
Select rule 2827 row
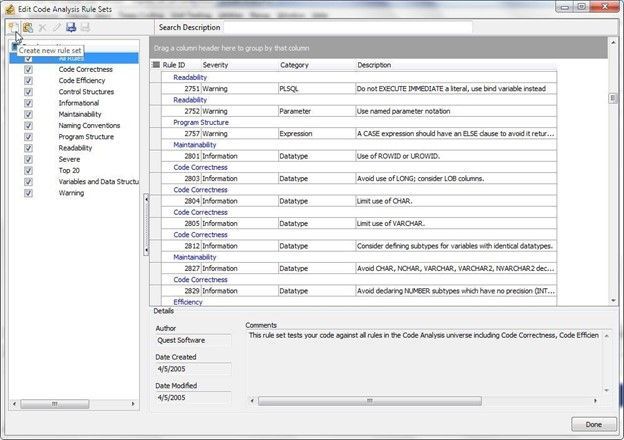[x=359, y=269]
